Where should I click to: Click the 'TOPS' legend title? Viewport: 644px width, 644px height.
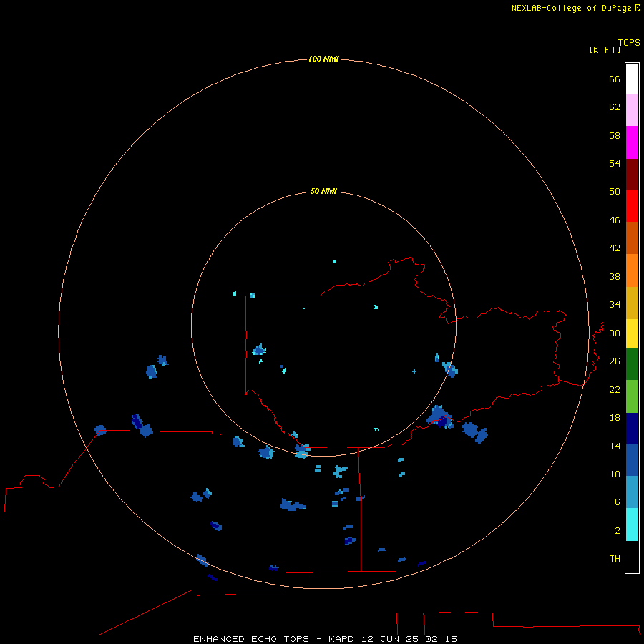[x=629, y=42]
